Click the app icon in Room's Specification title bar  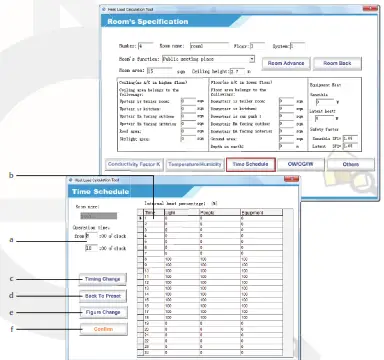[x=104, y=9]
